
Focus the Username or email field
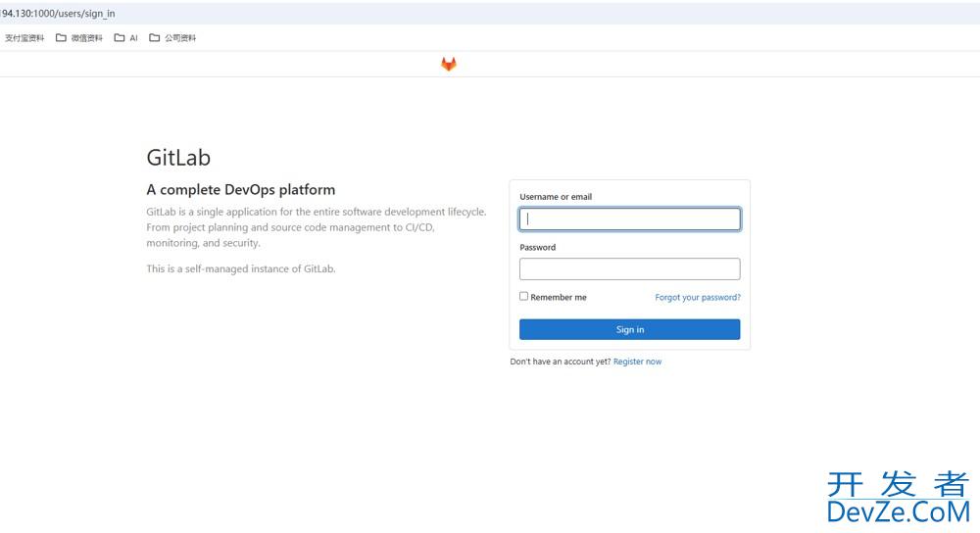click(629, 218)
